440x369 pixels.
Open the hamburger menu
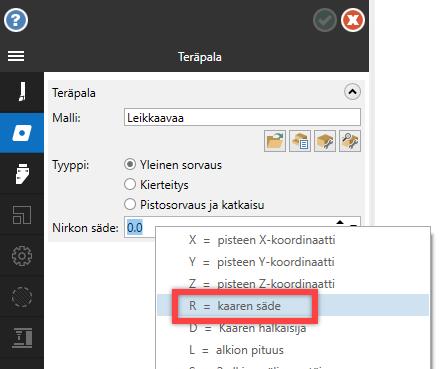[16, 56]
